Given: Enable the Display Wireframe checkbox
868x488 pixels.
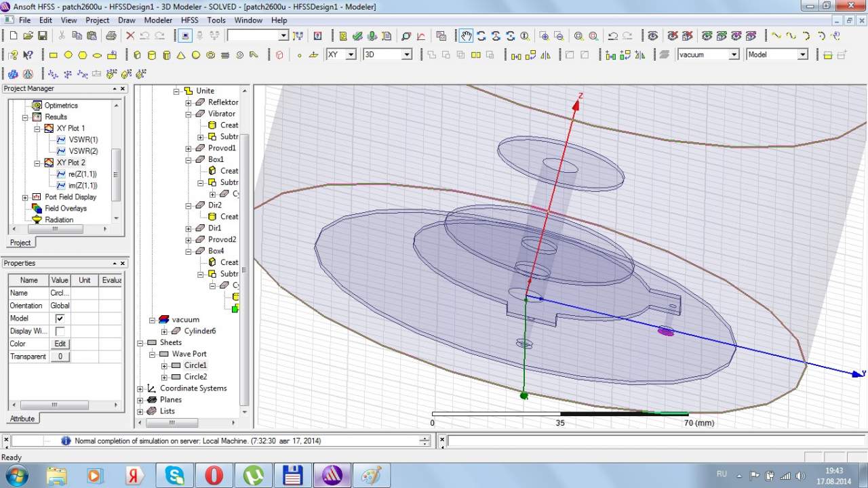Looking at the screenshot, I should point(60,331).
